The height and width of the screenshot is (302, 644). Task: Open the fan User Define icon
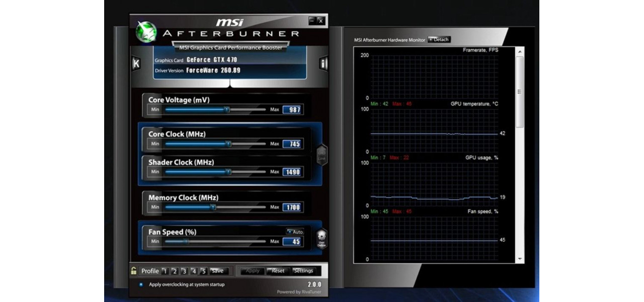click(x=321, y=239)
